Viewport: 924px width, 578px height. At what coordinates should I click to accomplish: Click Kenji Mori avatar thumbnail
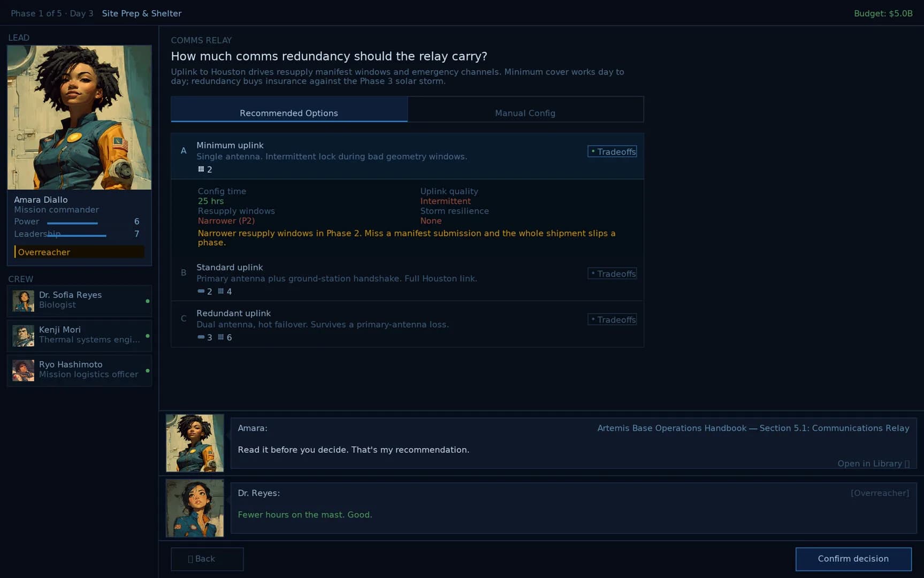pyautogui.click(x=23, y=336)
